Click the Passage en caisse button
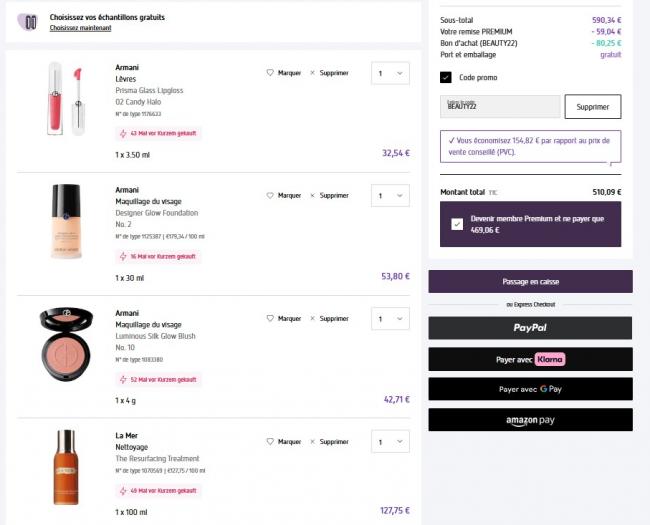This screenshot has height=525, width=650. pyautogui.click(x=530, y=282)
